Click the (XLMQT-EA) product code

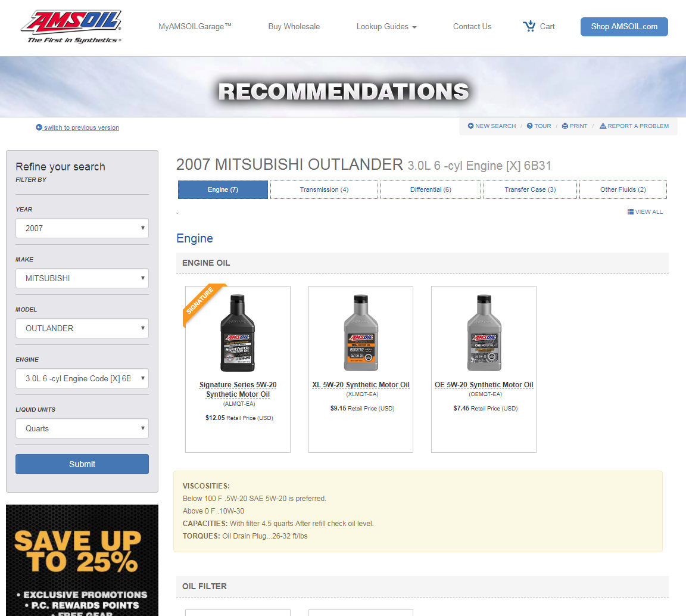click(x=362, y=394)
